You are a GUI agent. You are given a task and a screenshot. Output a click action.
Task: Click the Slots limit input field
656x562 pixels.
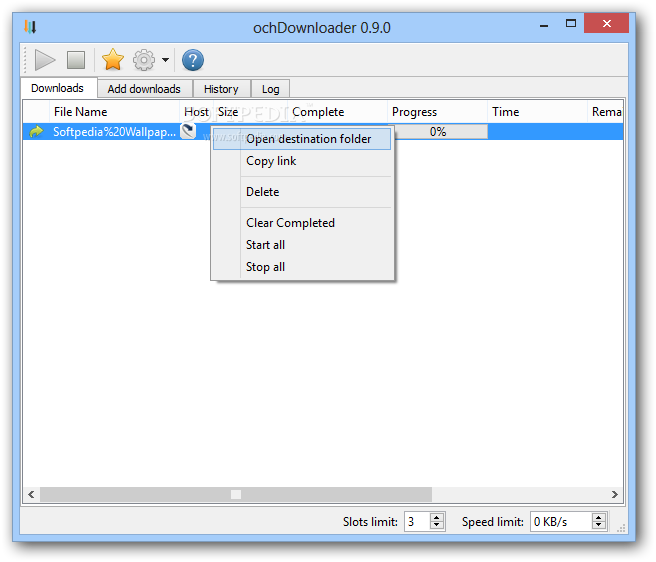[417, 521]
